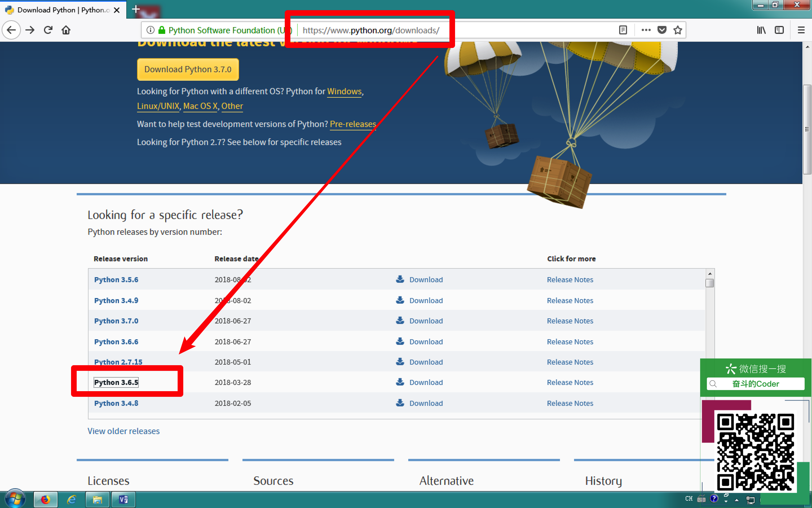Click download icon for Python 3.5.6
This screenshot has width=812, height=508.
click(400, 279)
